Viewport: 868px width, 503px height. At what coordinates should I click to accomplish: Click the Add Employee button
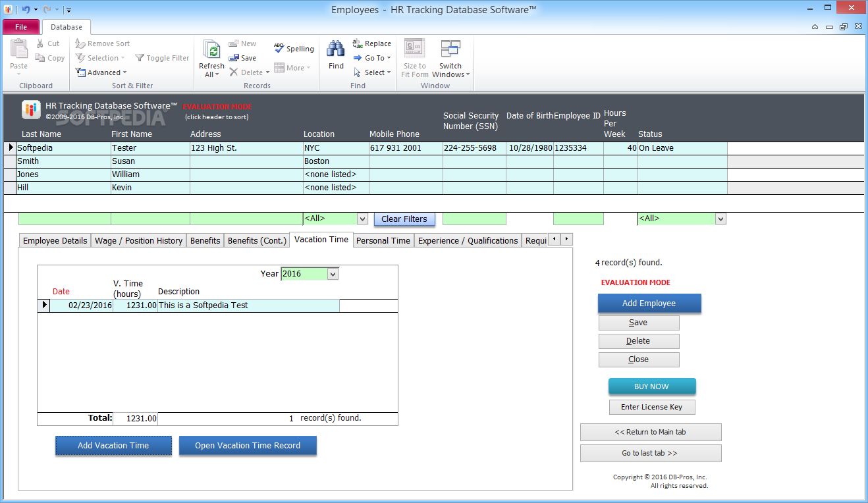click(x=649, y=303)
